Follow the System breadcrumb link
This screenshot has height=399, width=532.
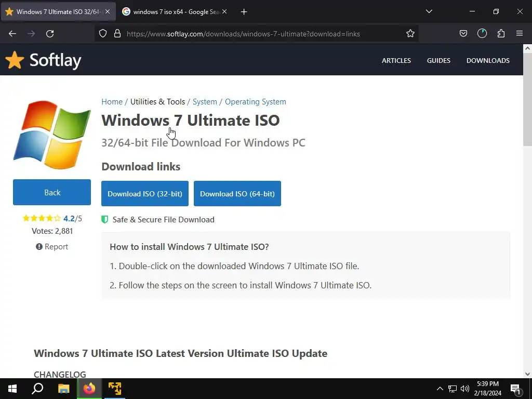[x=205, y=102]
